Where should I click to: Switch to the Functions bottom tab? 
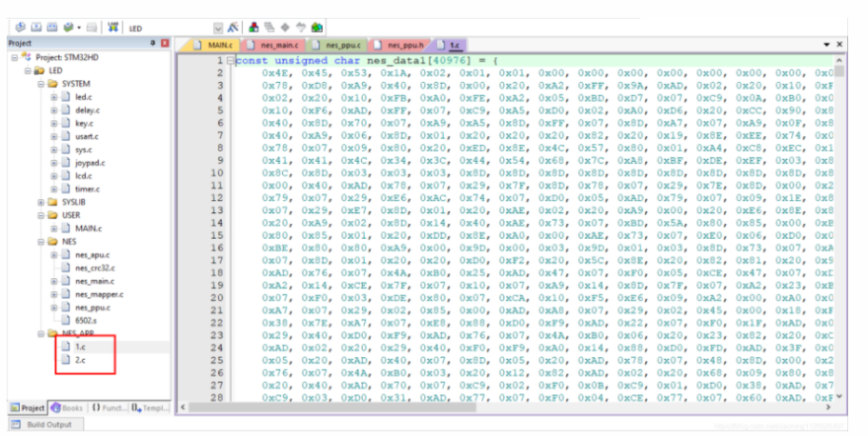point(108,408)
